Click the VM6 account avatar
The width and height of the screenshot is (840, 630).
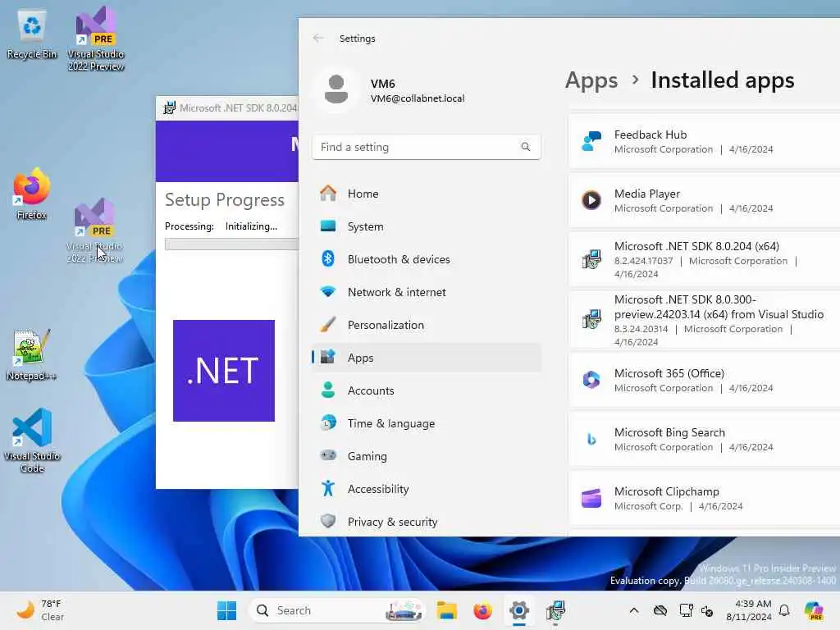[336, 89]
